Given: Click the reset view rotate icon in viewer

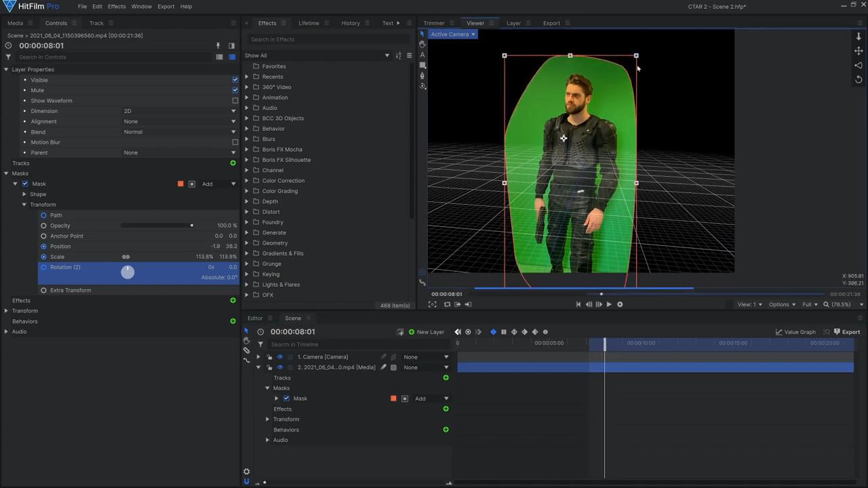Looking at the screenshot, I should 859,79.
